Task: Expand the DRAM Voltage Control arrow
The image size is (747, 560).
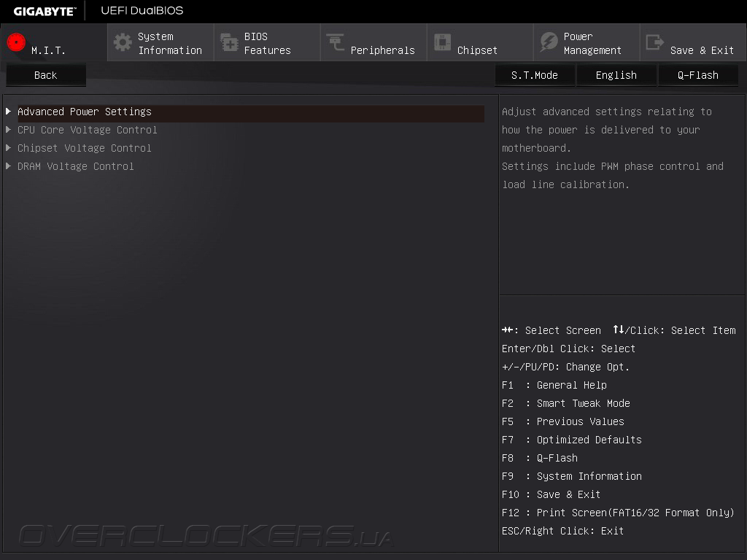Action: pyautogui.click(x=9, y=166)
